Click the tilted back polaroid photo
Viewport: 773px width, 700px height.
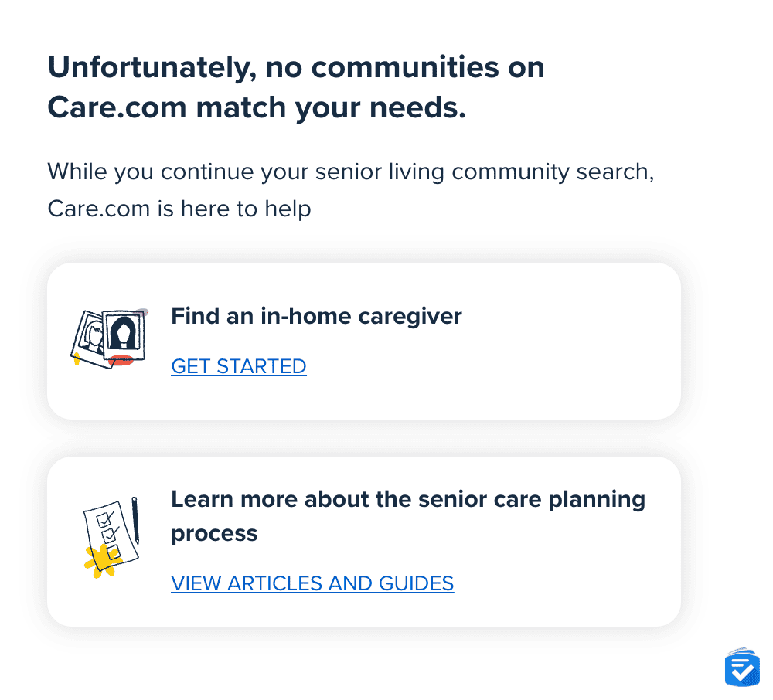pyautogui.click(x=89, y=339)
